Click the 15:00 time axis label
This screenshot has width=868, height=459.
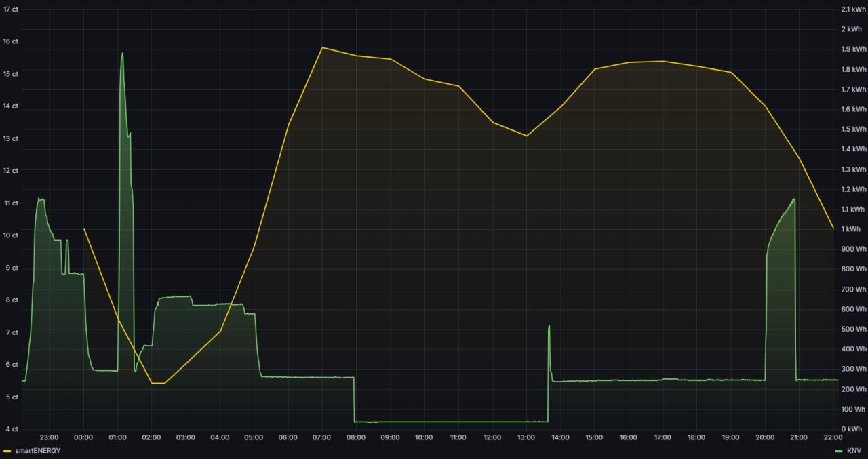pyautogui.click(x=594, y=437)
